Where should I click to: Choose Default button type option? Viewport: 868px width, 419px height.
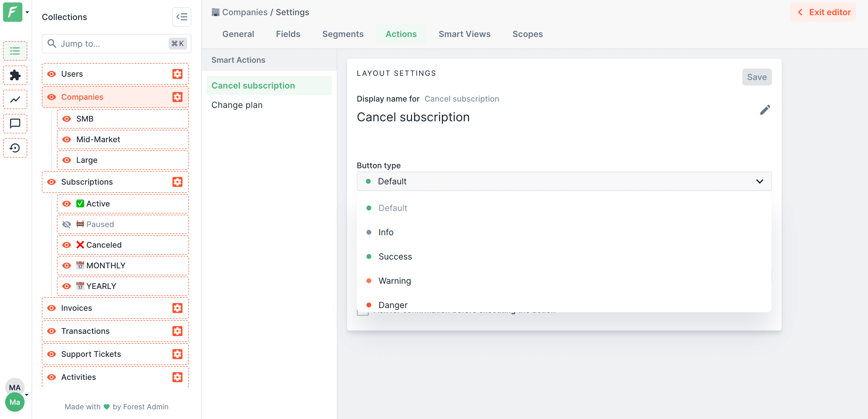click(x=564, y=208)
